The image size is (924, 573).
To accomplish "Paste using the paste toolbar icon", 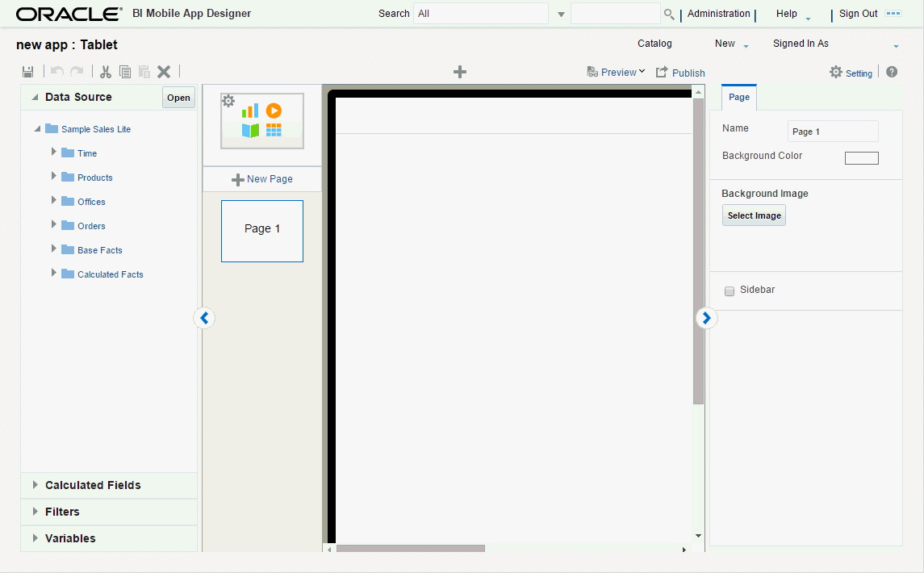I will click(144, 71).
